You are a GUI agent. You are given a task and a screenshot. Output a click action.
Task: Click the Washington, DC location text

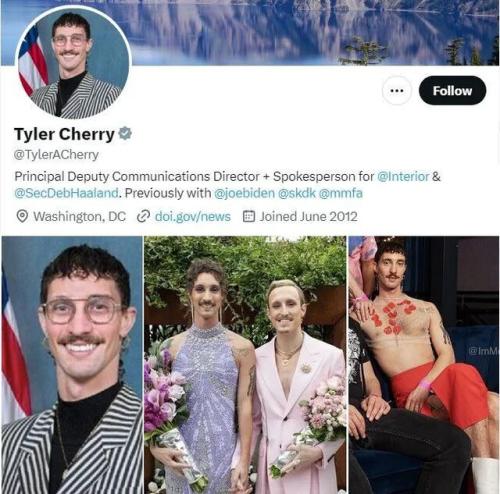[x=80, y=217]
